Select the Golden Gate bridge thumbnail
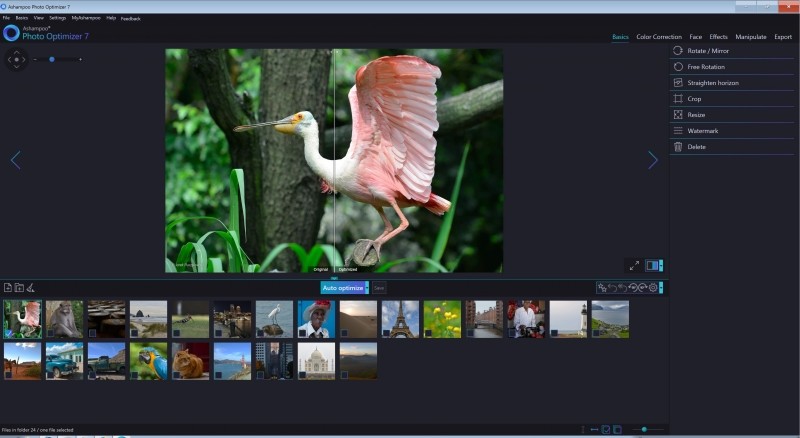Screen dimensions: 800x438 (233, 361)
